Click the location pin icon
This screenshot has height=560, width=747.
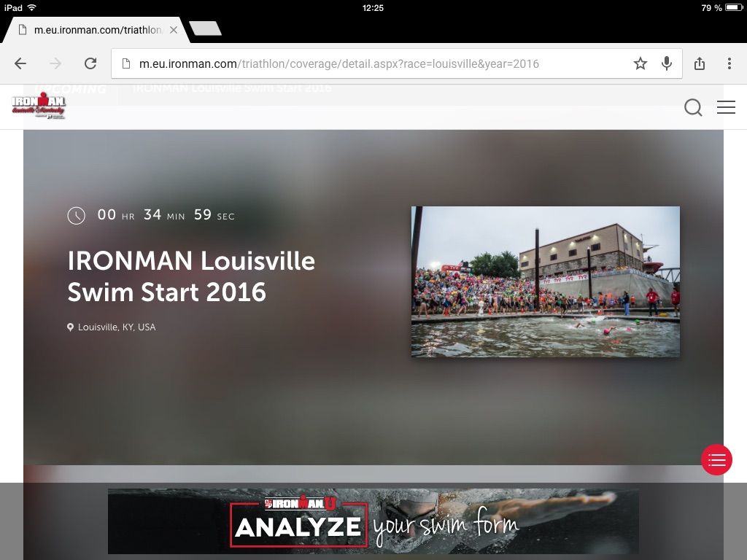coord(71,327)
